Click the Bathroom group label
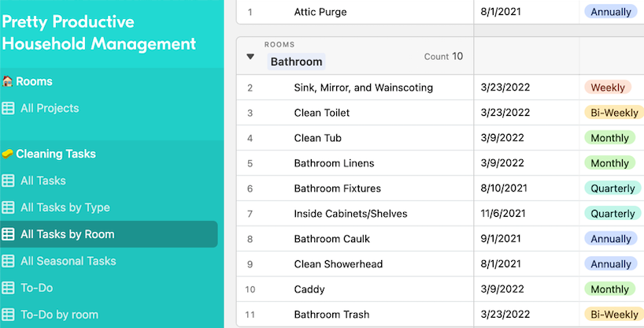The width and height of the screenshot is (644, 328). 296,61
